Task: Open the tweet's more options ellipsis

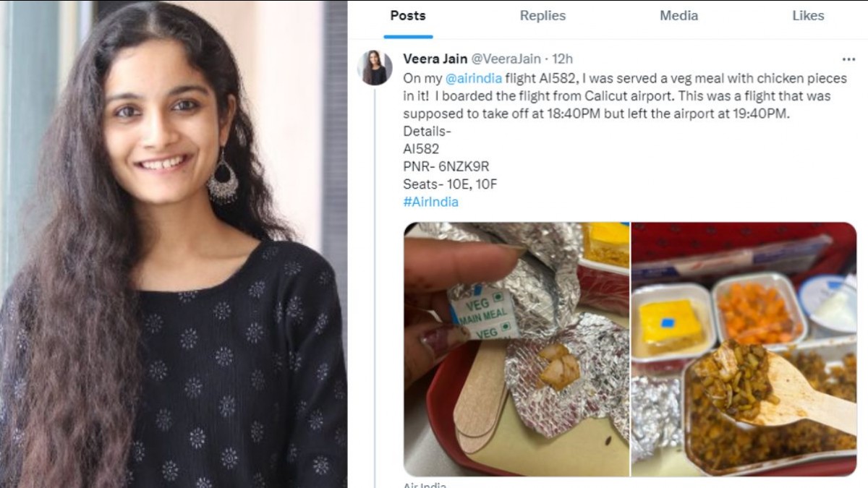Action: (848, 59)
